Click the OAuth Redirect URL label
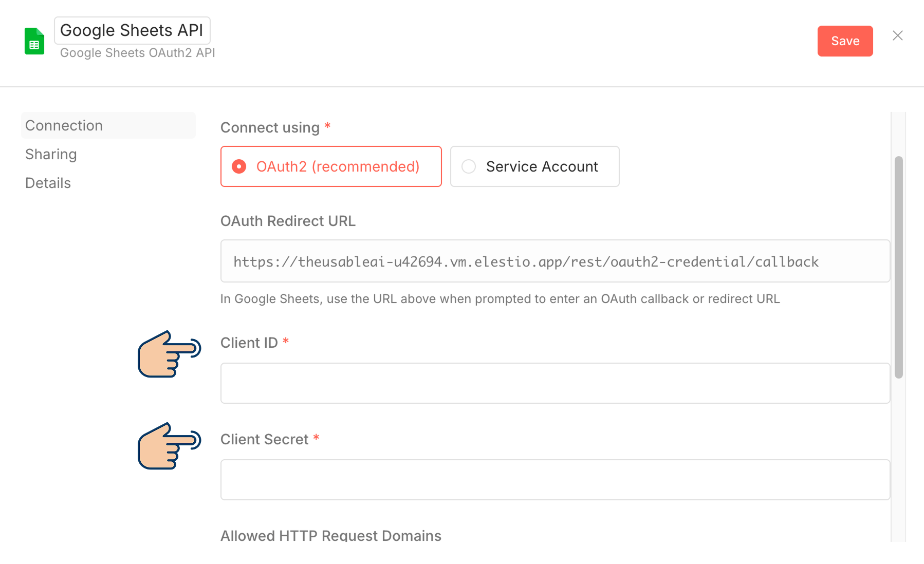The height and width of the screenshot is (564, 924). pyautogui.click(x=288, y=221)
